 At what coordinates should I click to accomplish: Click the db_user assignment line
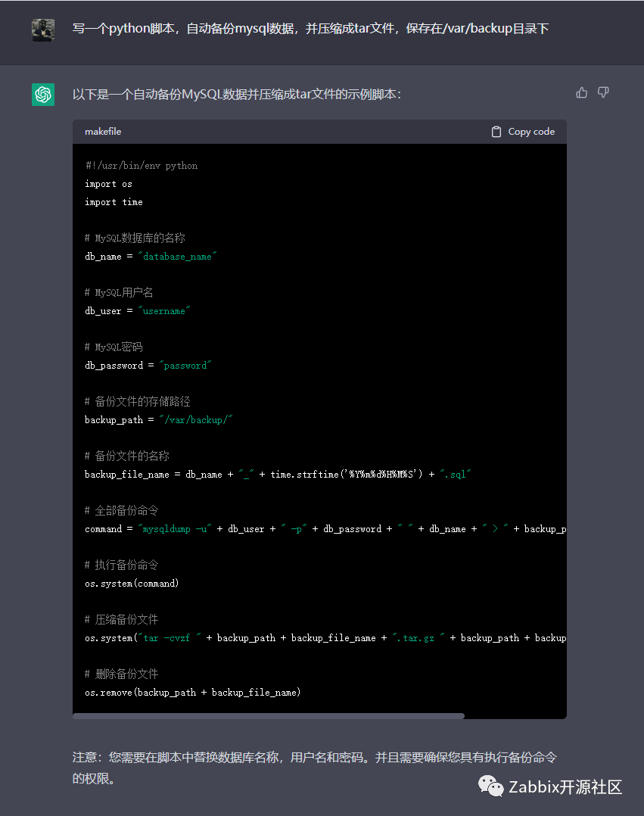click(x=137, y=311)
